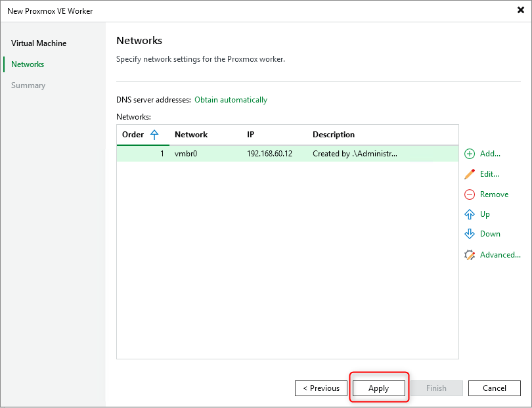Click Obtain automatically for DNS server addresses
This screenshot has height=408, width=532.
click(231, 100)
